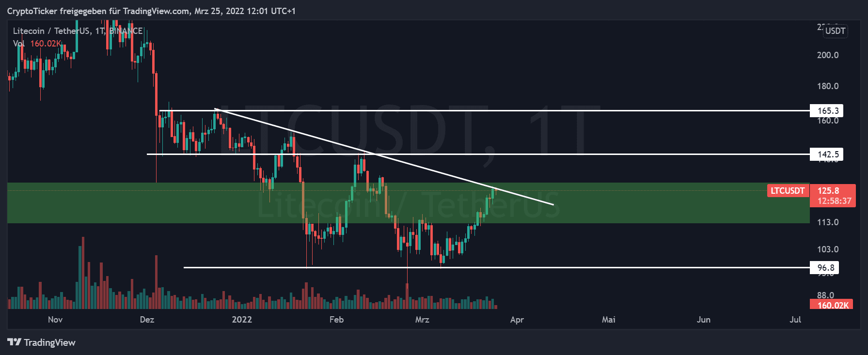Viewport: 868px width, 355px height.
Task: Click the Vol 160.02K indicator legend
Action: [37, 44]
